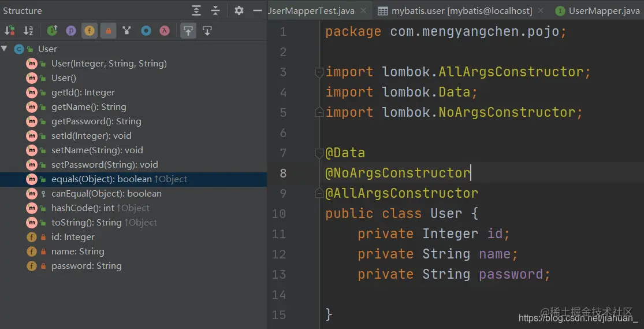
Task: Click method icon beside canEqual(Object)
Action: [32, 193]
